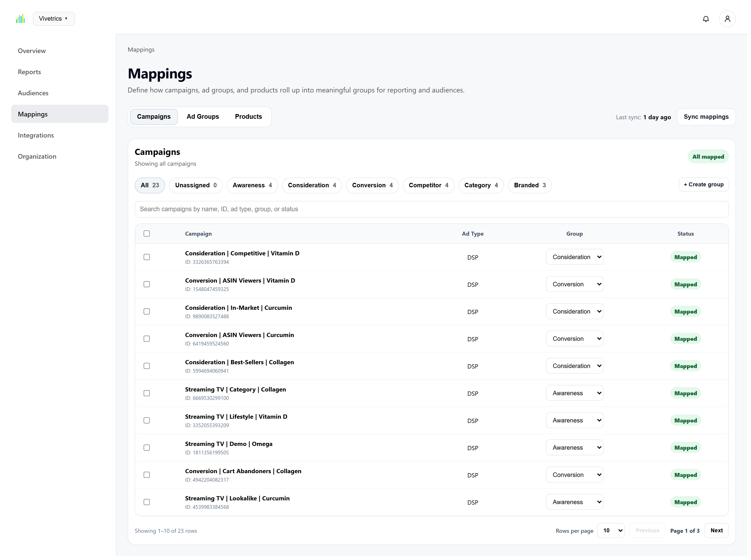Screen dimensions: 751x560
Task: Switch to the Products tab
Action: pos(248,117)
